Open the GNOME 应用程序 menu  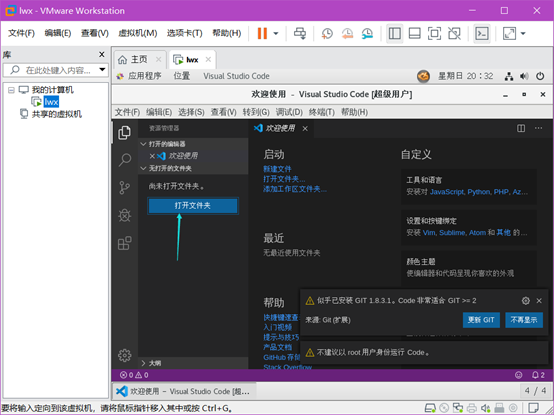pos(140,76)
